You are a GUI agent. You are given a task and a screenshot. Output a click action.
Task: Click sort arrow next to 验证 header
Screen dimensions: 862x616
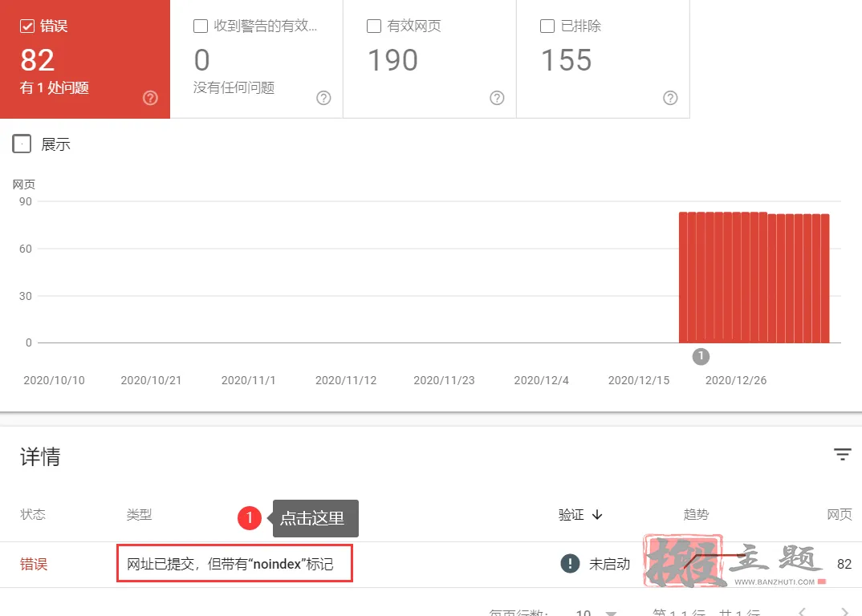pos(597,515)
